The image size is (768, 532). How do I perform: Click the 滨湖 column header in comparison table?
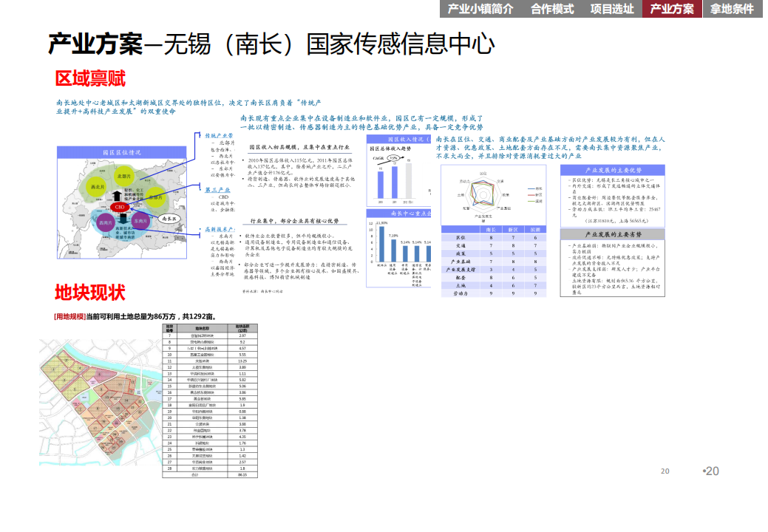tap(535, 230)
